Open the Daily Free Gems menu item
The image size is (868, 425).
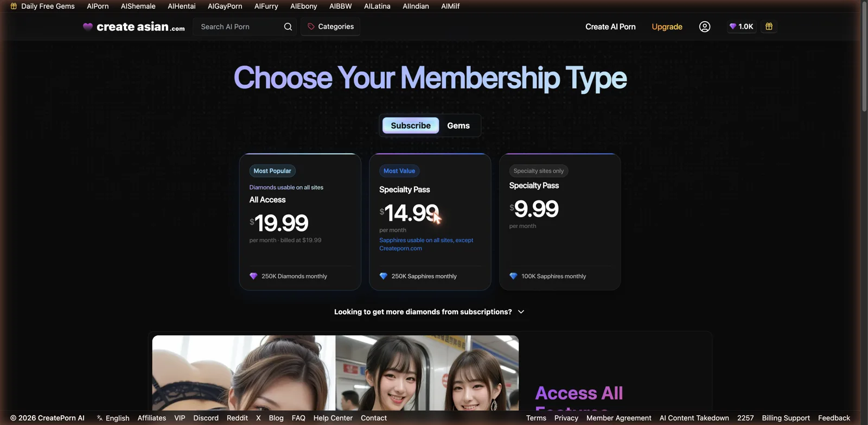[x=42, y=6]
